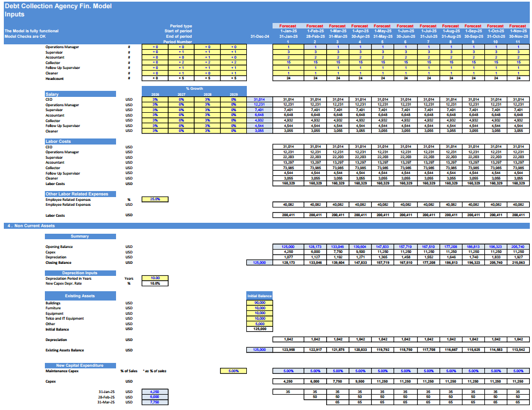Select the Employee Related Expenses 25.0% input cell
Screen dimensions: 532x410
[x=154, y=199]
